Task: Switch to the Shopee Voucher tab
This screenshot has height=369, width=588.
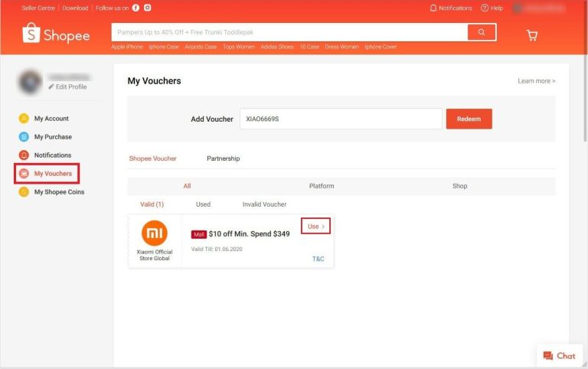Action: pyautogui.click(x=152, y=158)
